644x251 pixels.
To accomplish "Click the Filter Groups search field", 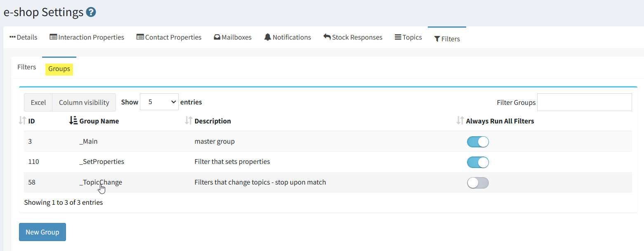I will 584,102.
